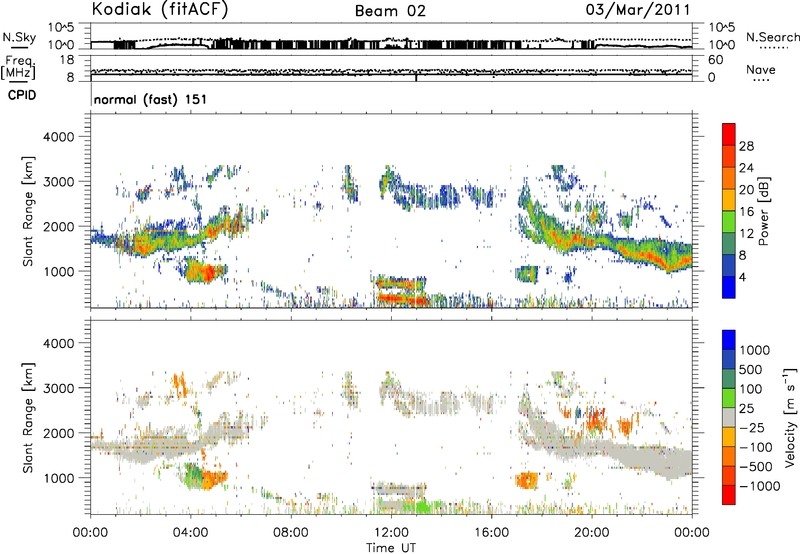Click the '-1000' label on Velocity colorbar
The height and width of the screenshot is (554, 800).
tap(760, 486)
